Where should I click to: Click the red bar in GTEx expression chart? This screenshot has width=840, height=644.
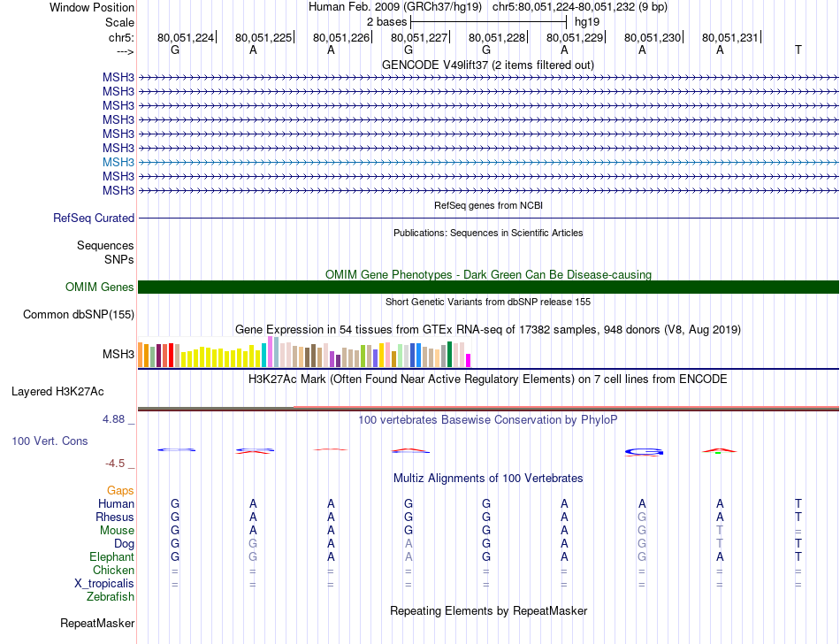tap(171, 355)
